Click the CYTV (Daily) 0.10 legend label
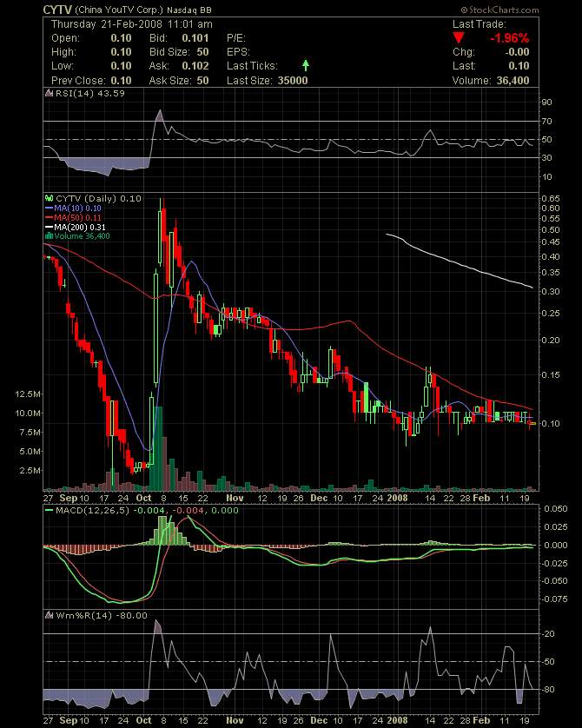The width and height of the screenshot is (582, 728). pos(98,198)
